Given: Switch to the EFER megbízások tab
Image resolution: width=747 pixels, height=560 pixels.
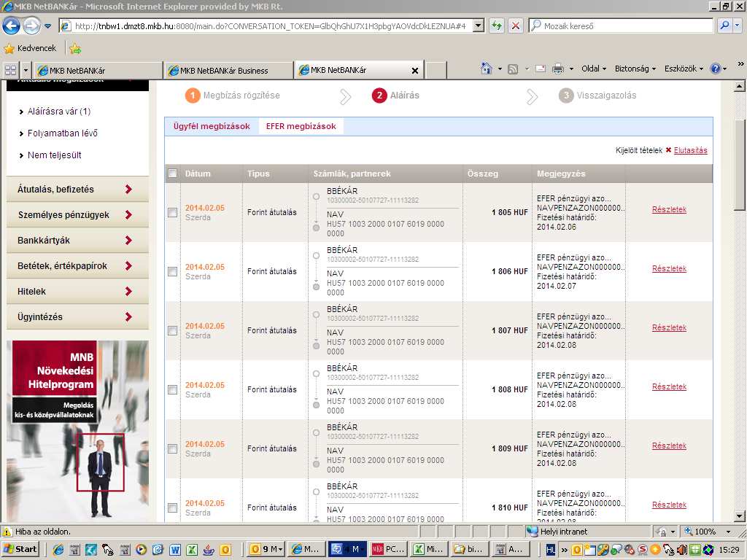Looking at the screenshot, I should (x=301, y=126).
